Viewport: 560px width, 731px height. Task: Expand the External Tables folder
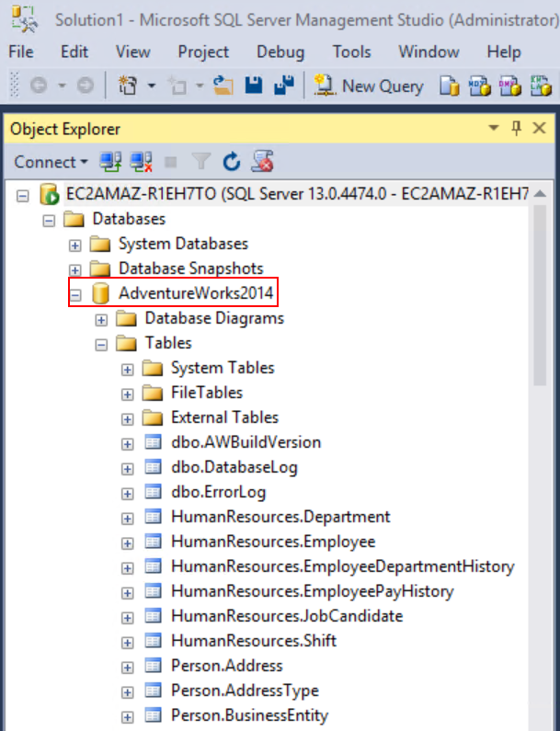point(127,419)
